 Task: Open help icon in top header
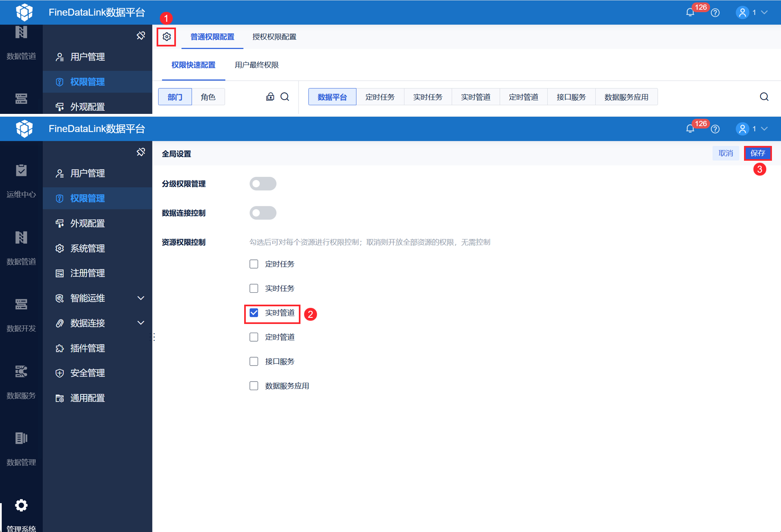coord(715,13)
